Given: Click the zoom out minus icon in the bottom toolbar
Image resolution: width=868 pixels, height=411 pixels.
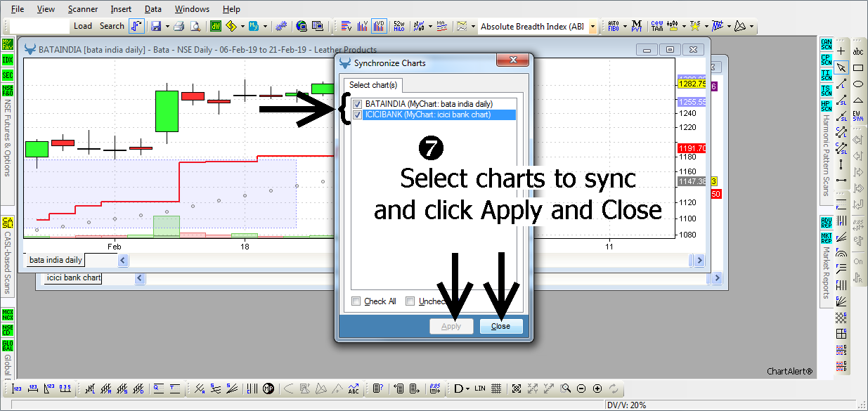Looking at the screenshot, I should (x=581, y=389).
